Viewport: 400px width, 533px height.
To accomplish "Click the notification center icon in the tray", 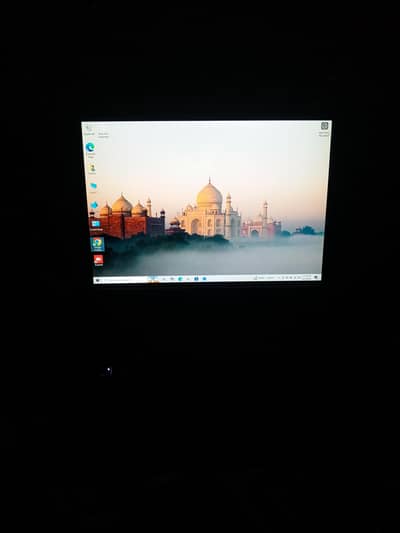I will point(316,277).
